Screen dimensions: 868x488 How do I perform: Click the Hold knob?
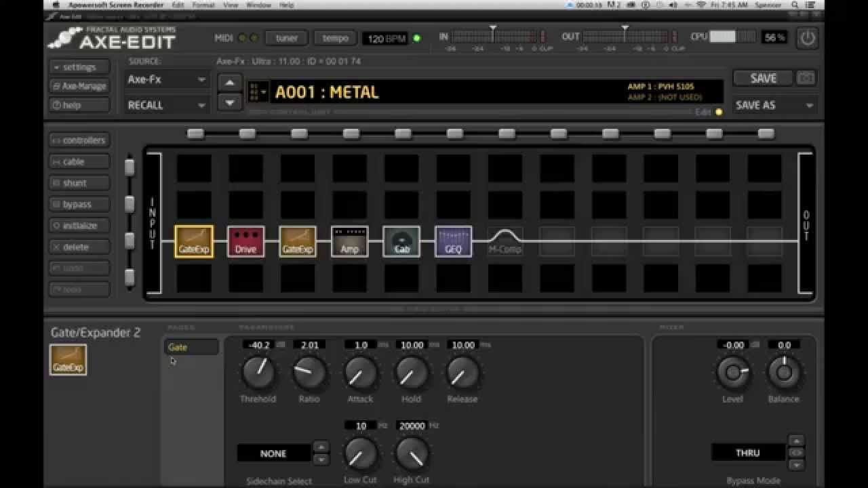pos(412,372)
